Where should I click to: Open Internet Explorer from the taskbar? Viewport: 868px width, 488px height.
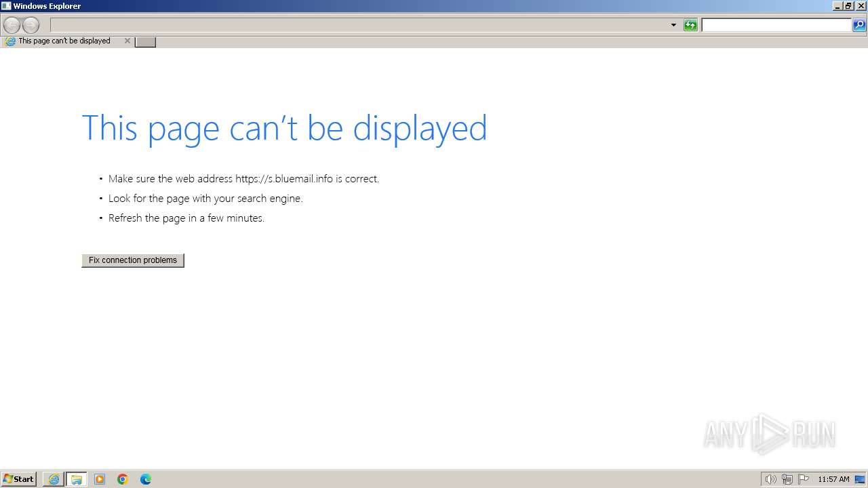click(54, 479)
